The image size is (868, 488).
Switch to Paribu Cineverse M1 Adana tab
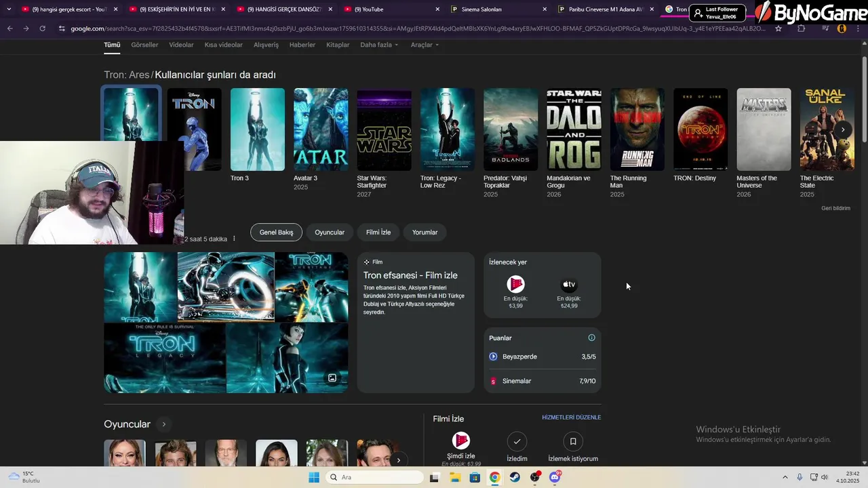click(x=606, y=9)
